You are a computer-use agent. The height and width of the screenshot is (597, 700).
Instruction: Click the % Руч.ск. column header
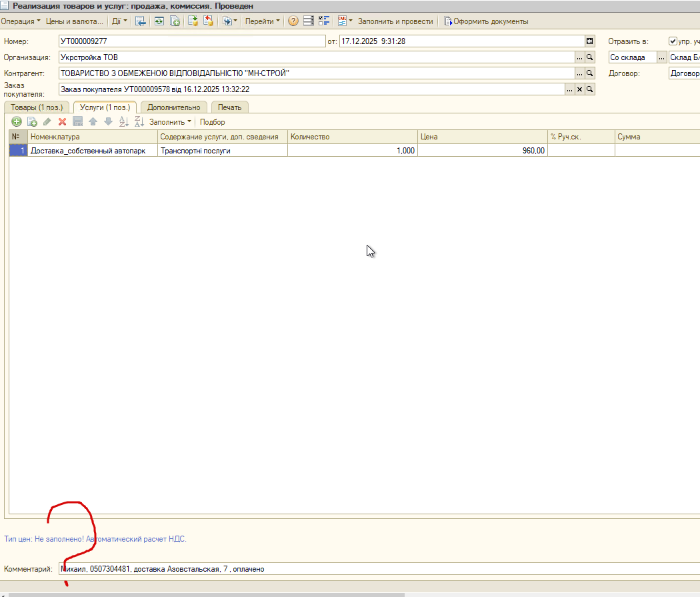click(x=581, y=137)
